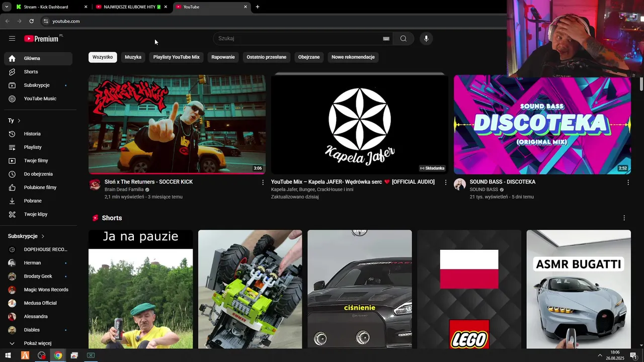
Task: Open Twoje klipy
Action: pos(38,214)
